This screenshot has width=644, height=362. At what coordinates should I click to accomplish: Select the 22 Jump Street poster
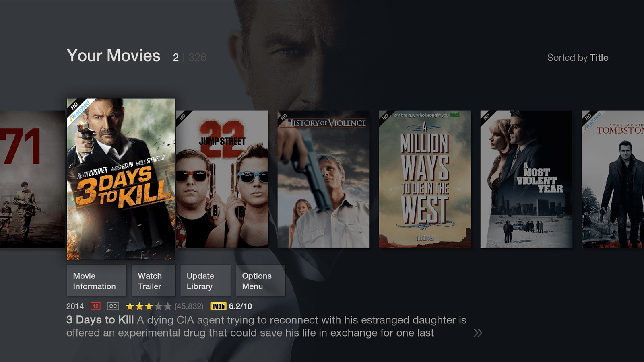tap(222, 179)
